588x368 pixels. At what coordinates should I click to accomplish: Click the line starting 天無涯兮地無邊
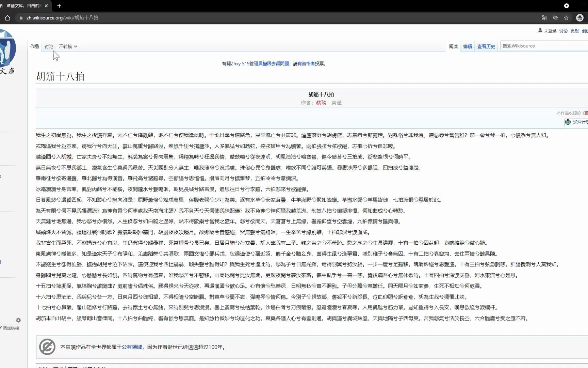coord(219,221)
